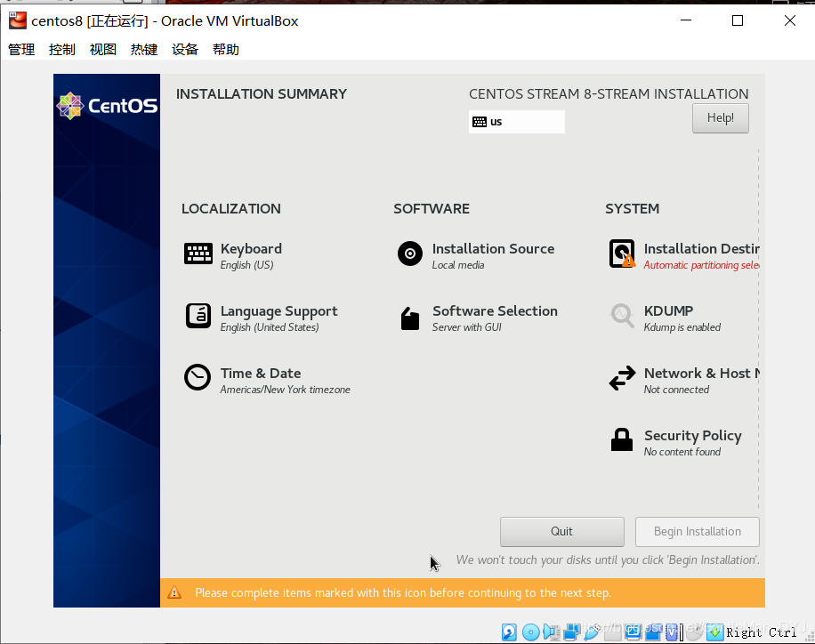Click the Security Policy lock icon
This screenshot has height=644, width=815.
point(622,439)
